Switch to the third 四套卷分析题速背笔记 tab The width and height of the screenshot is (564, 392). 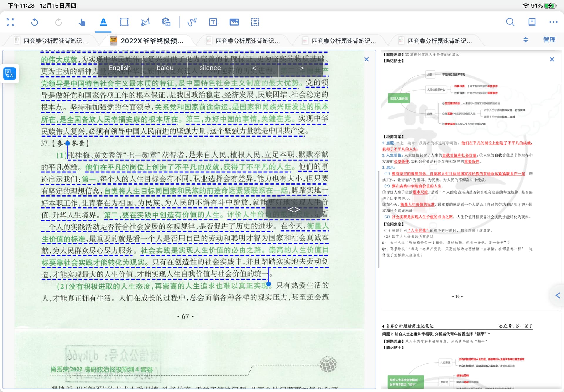coord(243,41)
